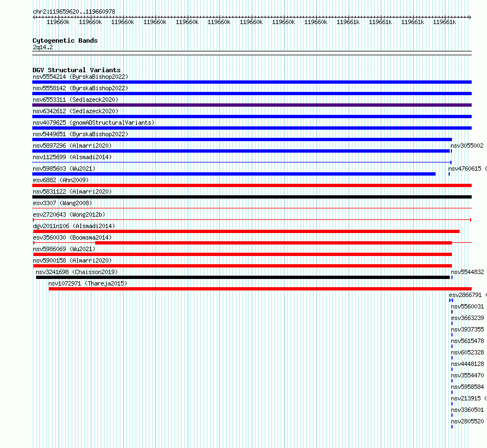Click the black nsv5831122 variant bar

pos(252,197)
